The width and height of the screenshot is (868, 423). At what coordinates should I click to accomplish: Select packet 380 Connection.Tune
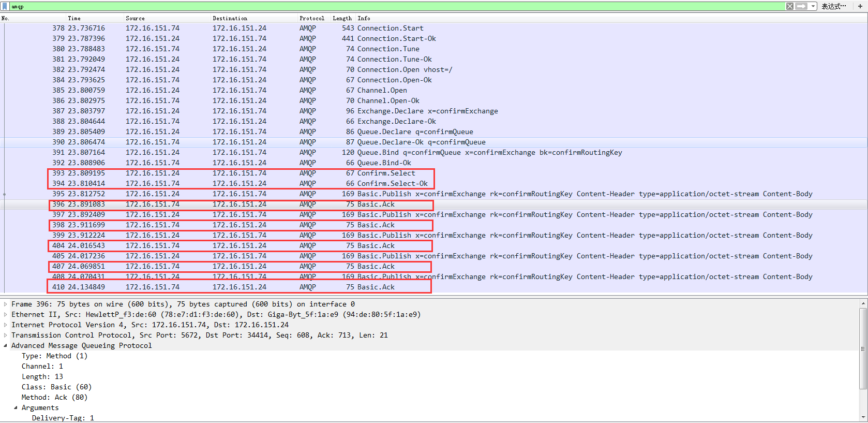click(433, 49)
